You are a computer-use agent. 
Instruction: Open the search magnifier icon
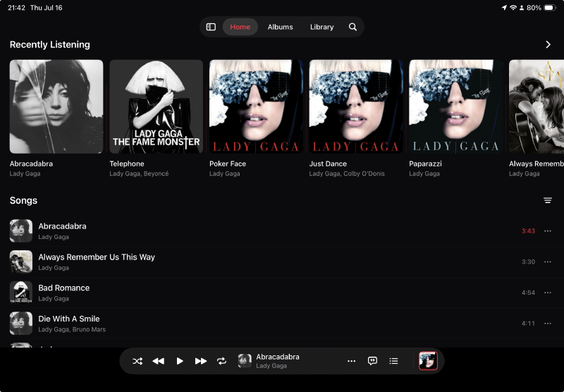click(x=352, y=27)
